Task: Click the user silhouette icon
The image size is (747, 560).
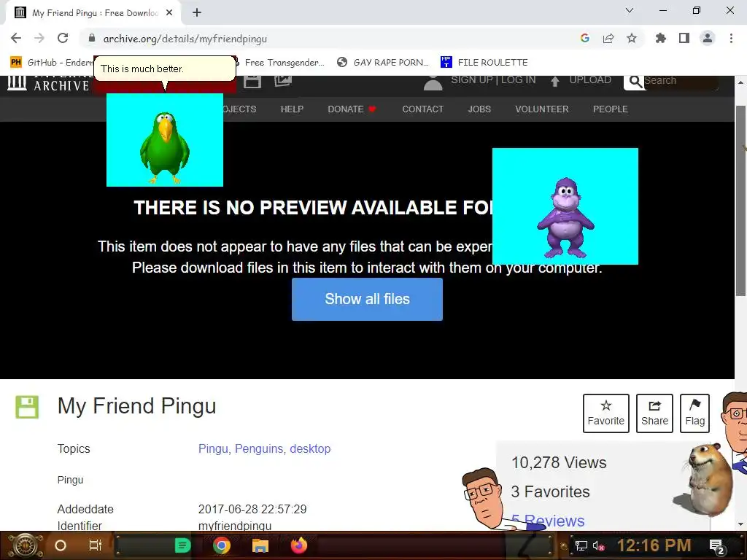Action: pyautogui.click(x=433, y=83)
